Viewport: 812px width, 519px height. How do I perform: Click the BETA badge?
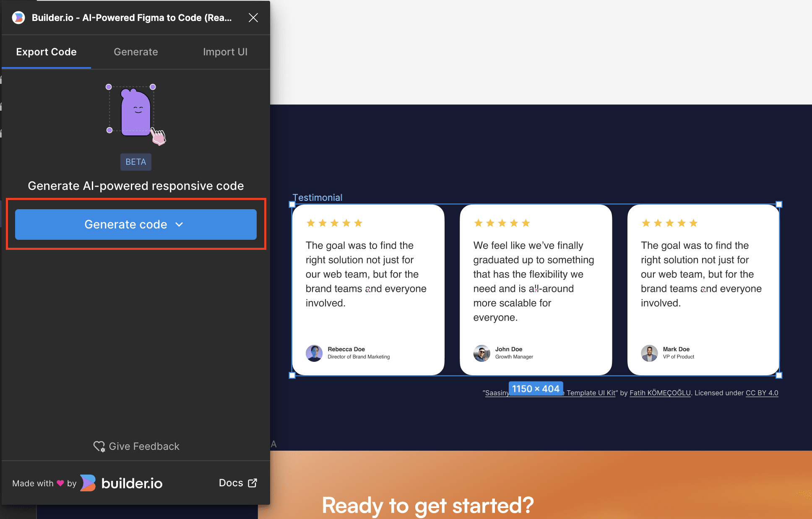pyautogui.click(x=136, y=162)
